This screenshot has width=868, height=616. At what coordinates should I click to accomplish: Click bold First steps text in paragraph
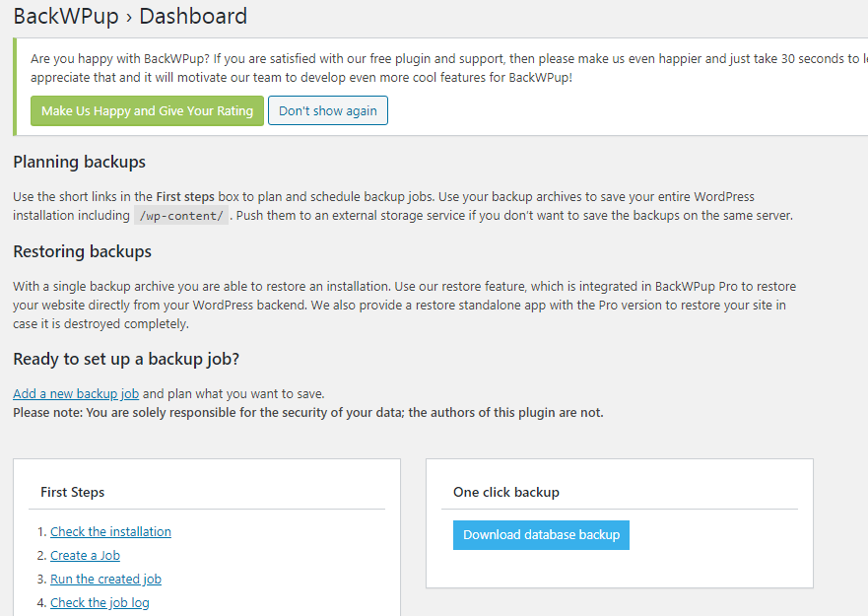click(x=185, y=197)
